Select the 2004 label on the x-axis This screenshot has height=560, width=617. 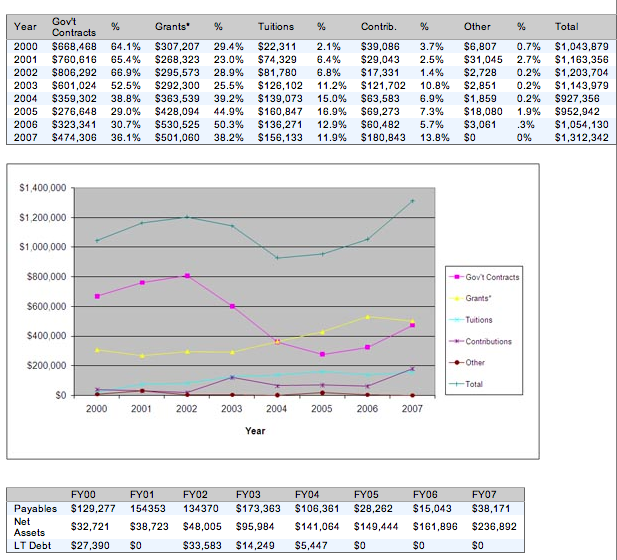[x=277, y=408]
